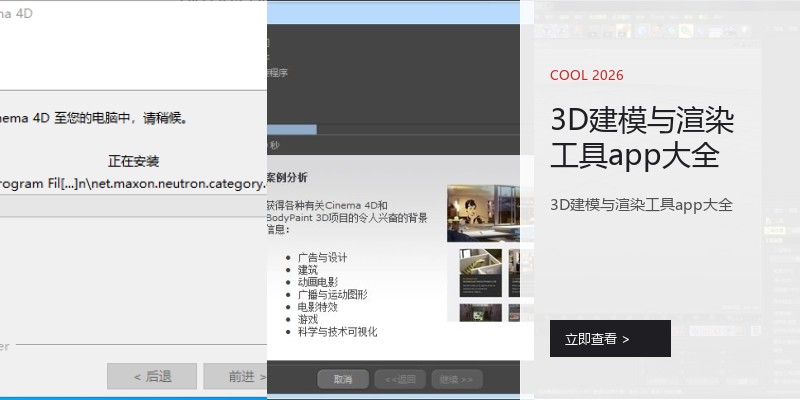Click the blue installation progress bar
The height and width of the screenshot is (400, 800).
[292, 130]
